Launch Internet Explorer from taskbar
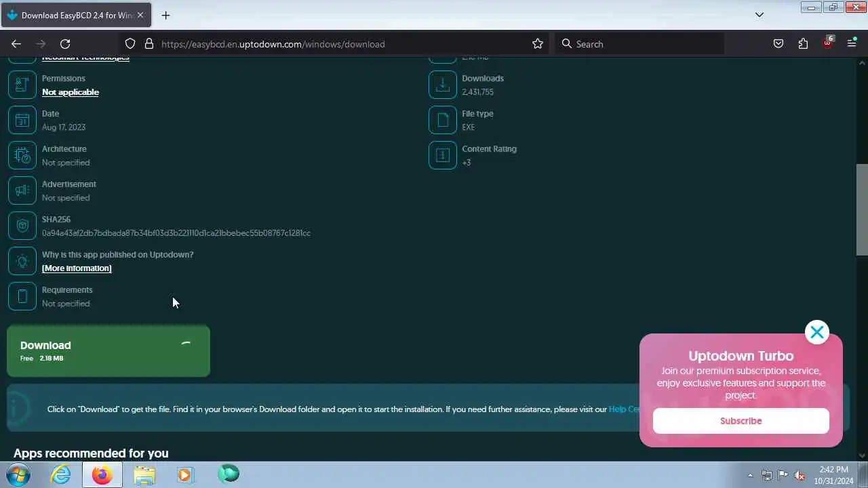This screenshot has height=488, width=868. 61,474
